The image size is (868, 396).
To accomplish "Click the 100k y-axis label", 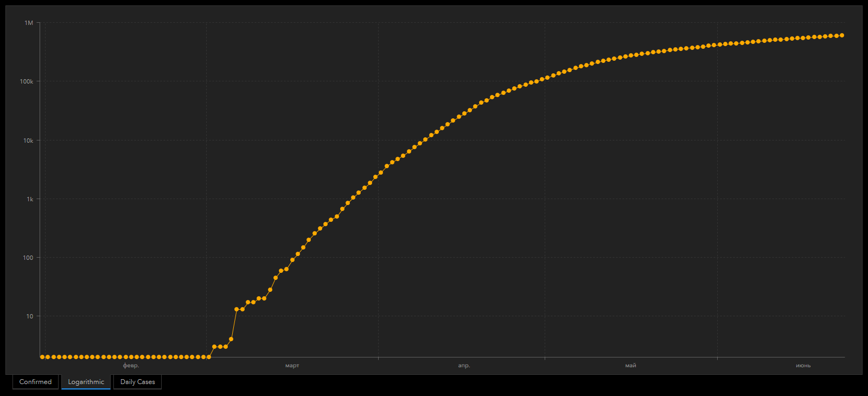I will (x=27, y=81).
